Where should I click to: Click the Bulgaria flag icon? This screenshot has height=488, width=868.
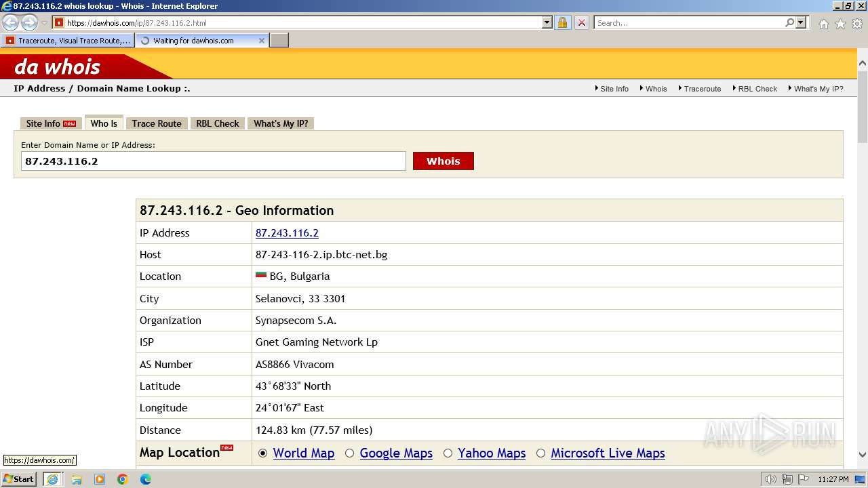(x=261, y=275)
